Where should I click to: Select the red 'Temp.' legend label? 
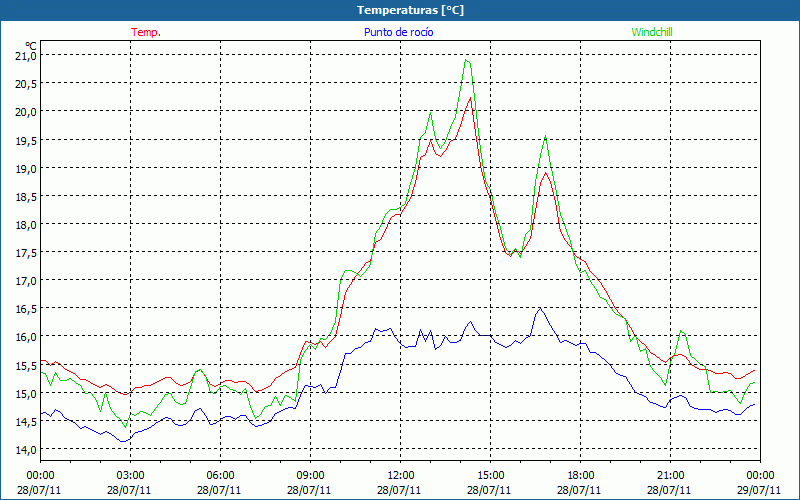(x=146, y=32)
